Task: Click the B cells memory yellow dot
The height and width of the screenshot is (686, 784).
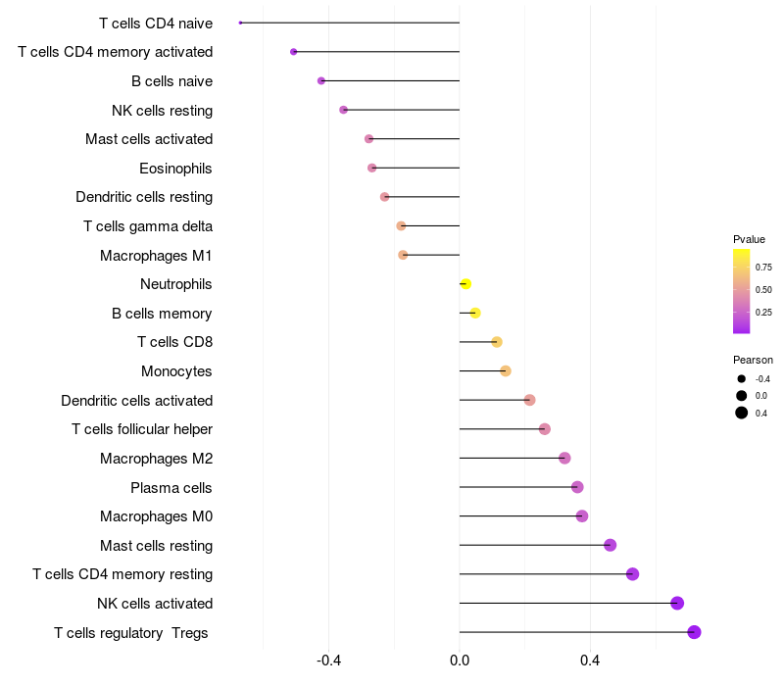Action: point(475,313)
